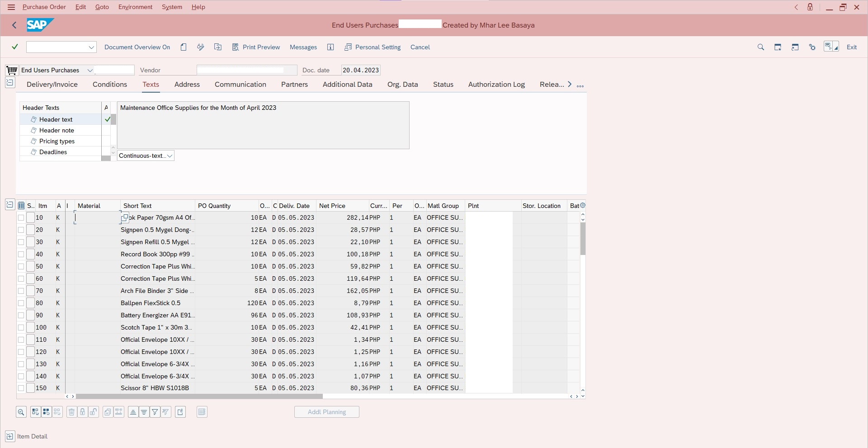868x448 pixels.
Task: Click the item table column configuration icon
Action: pos(21,206)
